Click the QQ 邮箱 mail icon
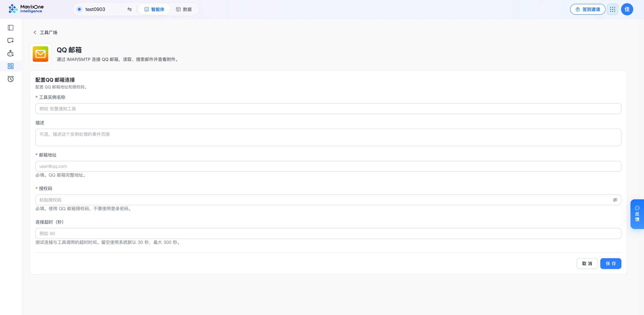Screen dimensions: 644x315 tap(41, 54)
